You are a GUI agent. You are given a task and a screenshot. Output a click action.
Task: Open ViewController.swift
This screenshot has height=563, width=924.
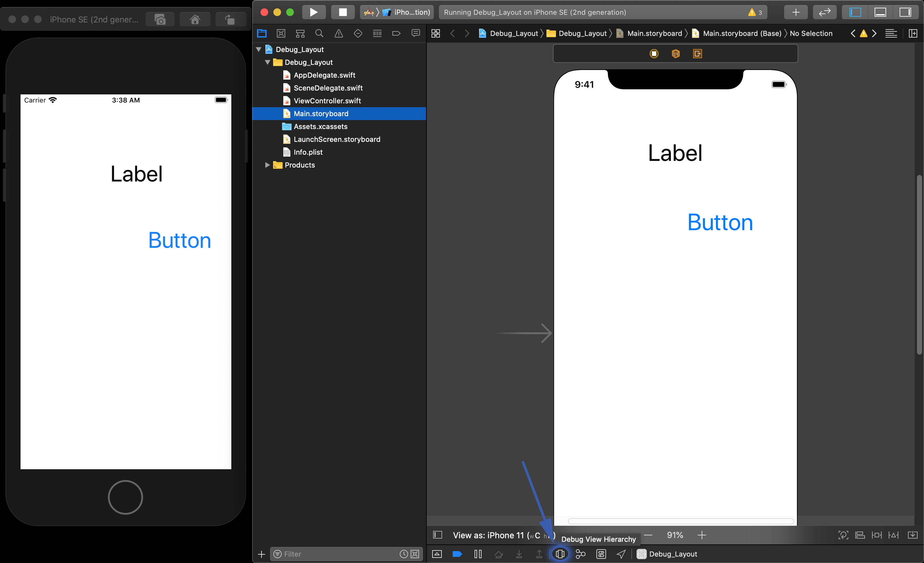click(x=339, y=100)
